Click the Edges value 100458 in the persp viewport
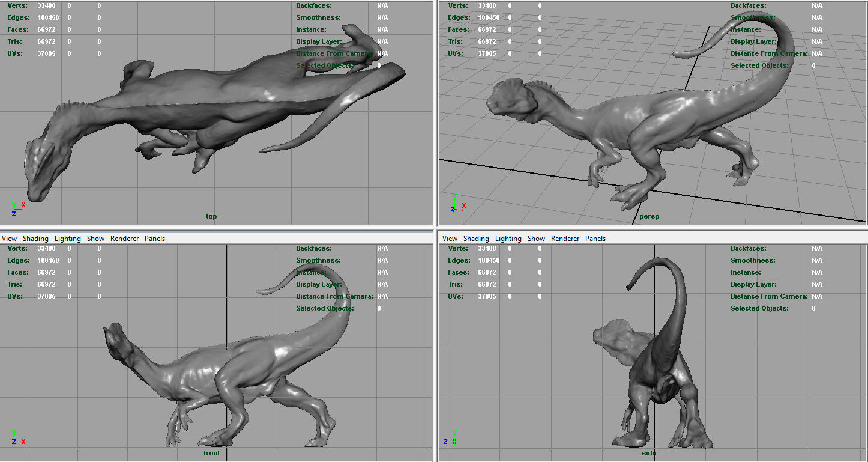Viewport: 868px width, 462px height. coord(489,17)
